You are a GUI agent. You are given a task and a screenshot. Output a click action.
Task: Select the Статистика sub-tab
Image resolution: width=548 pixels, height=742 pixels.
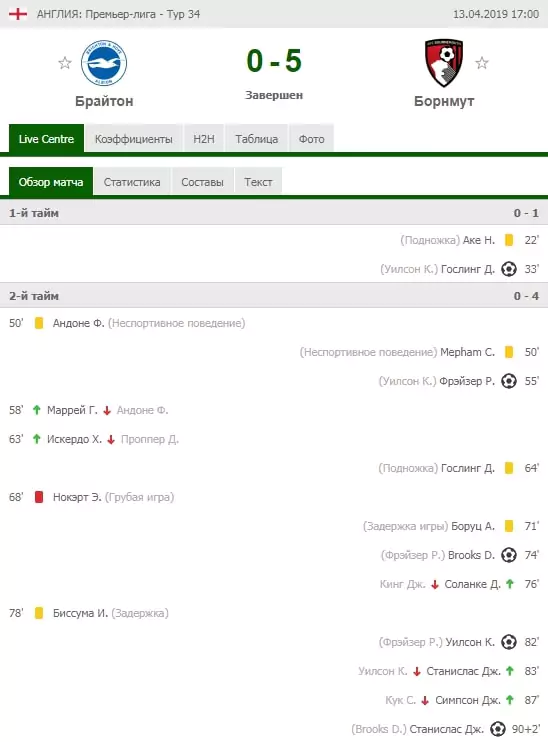point(132,182)
